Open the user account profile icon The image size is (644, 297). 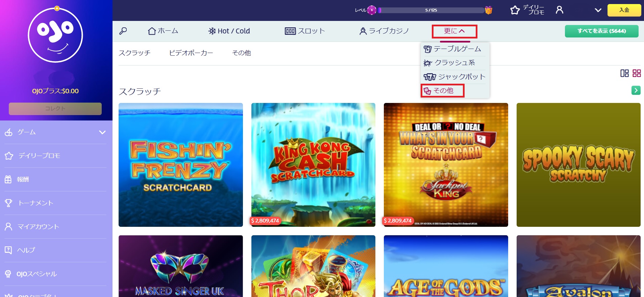click(560, 10)
